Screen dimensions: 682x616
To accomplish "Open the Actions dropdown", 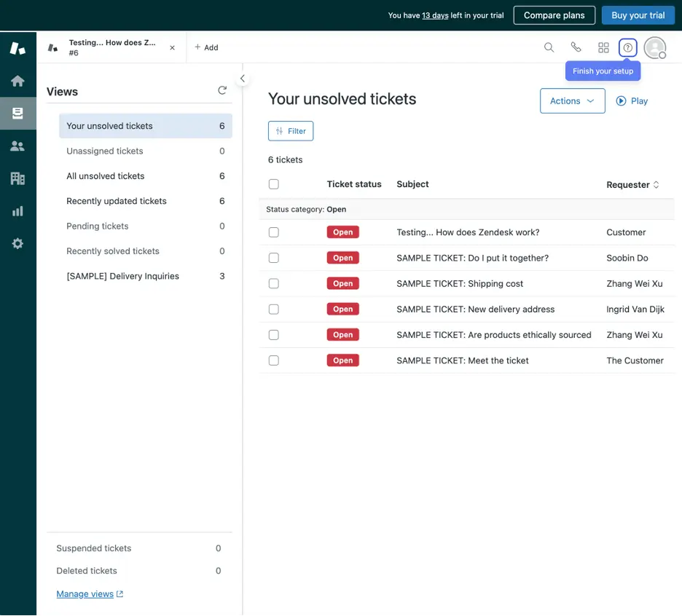I will click(572, 100).
